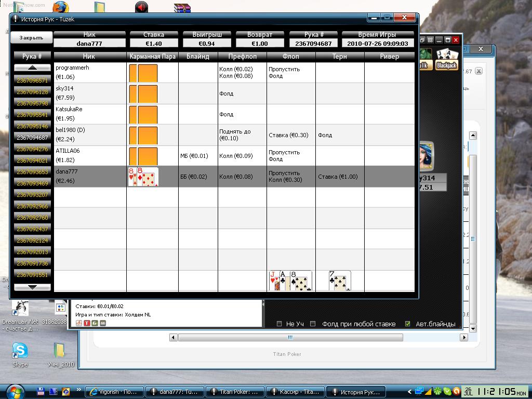Show hidden tray icons with the arrow
The width and height of the screenshot is (532, 399).
click(x=409, y=392)
